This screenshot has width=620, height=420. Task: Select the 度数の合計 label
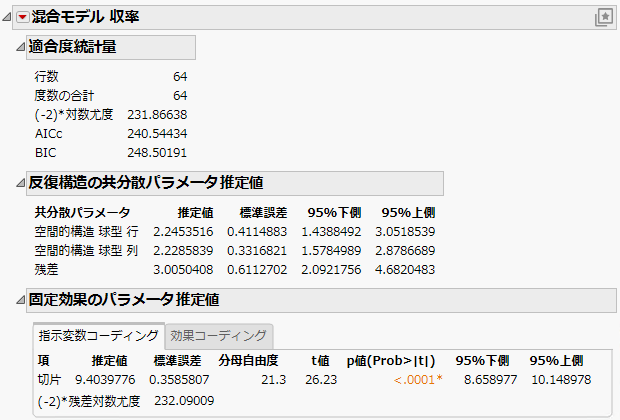point(64,95)
